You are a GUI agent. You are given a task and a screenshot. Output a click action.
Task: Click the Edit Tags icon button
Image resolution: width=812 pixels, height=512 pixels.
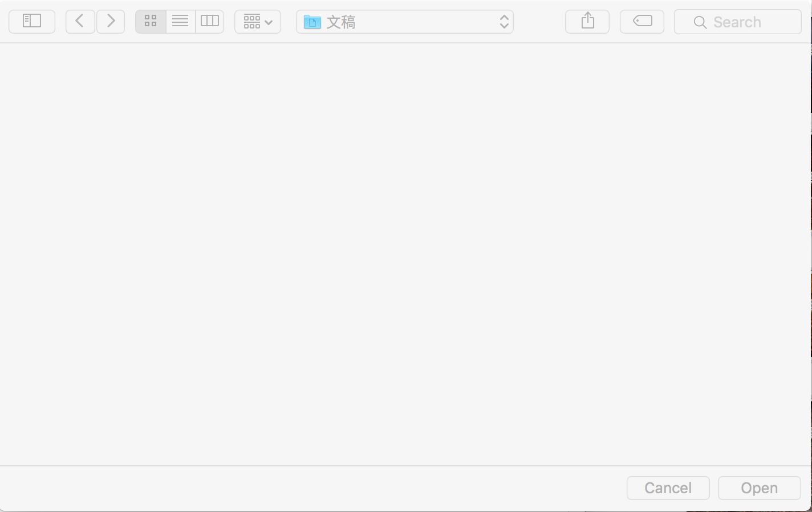[x=642, y=22]
